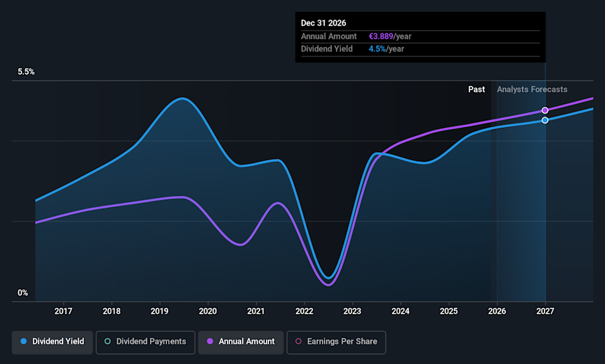Click the Past section label
605x364 pixels.
476,89
